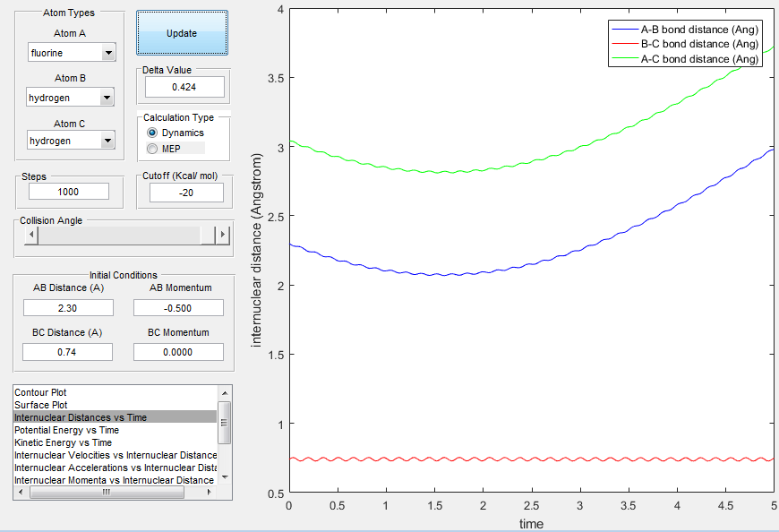Click the list horizontal scroll right arrow
Image resolution: width=779 pixels, height=532 pixels.
tap(210, 493)
